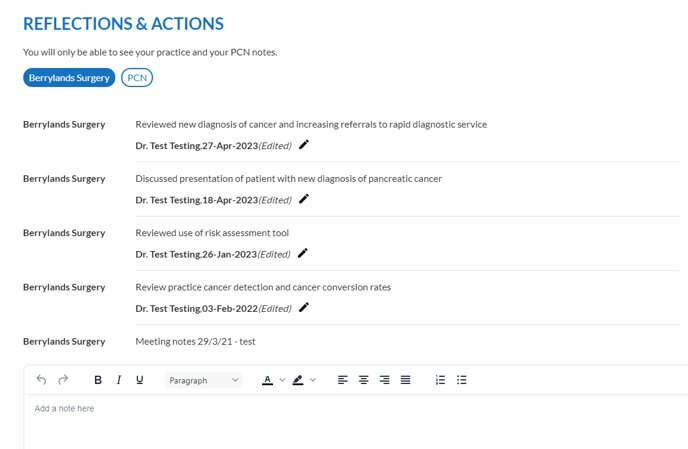Justify the text
This screenshot has height=449, width=688.
[x=405, y=380]
